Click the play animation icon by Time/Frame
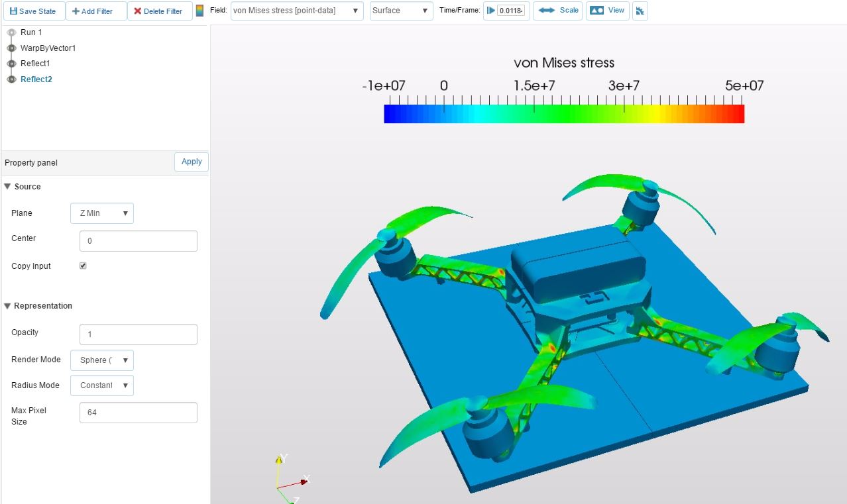Screen dimensions: 847x504 coord(491,11)
